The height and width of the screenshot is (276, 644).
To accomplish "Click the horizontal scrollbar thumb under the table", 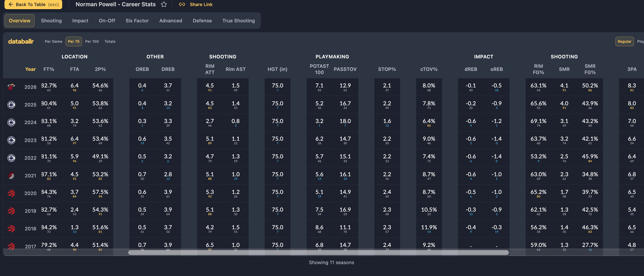I will [318, 253].
